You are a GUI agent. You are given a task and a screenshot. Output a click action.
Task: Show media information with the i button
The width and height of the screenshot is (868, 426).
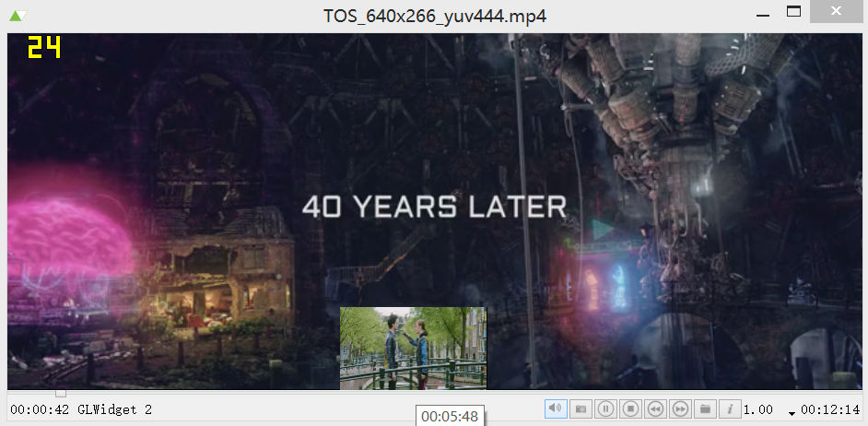[x=730, y=408]
